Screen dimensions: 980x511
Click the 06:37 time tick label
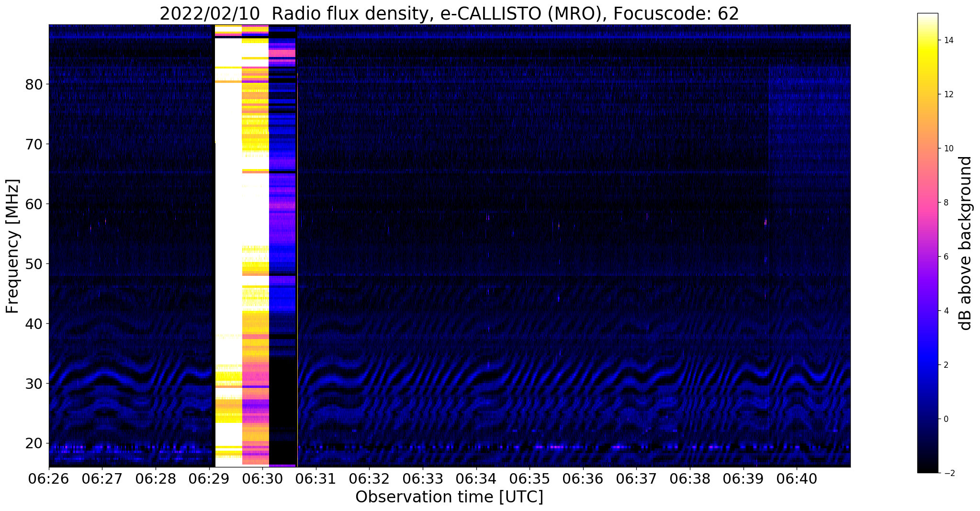coord(636,479)
